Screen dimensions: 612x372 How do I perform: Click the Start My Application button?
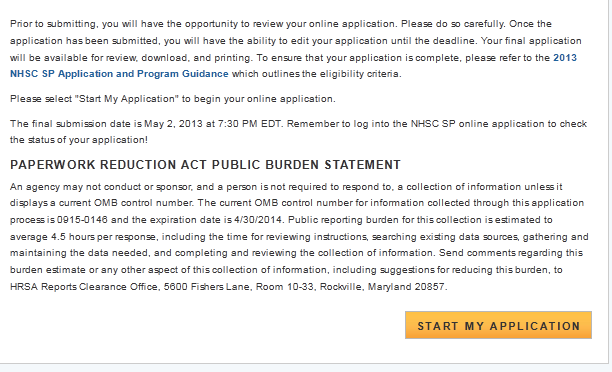click(x=498, y=325)
